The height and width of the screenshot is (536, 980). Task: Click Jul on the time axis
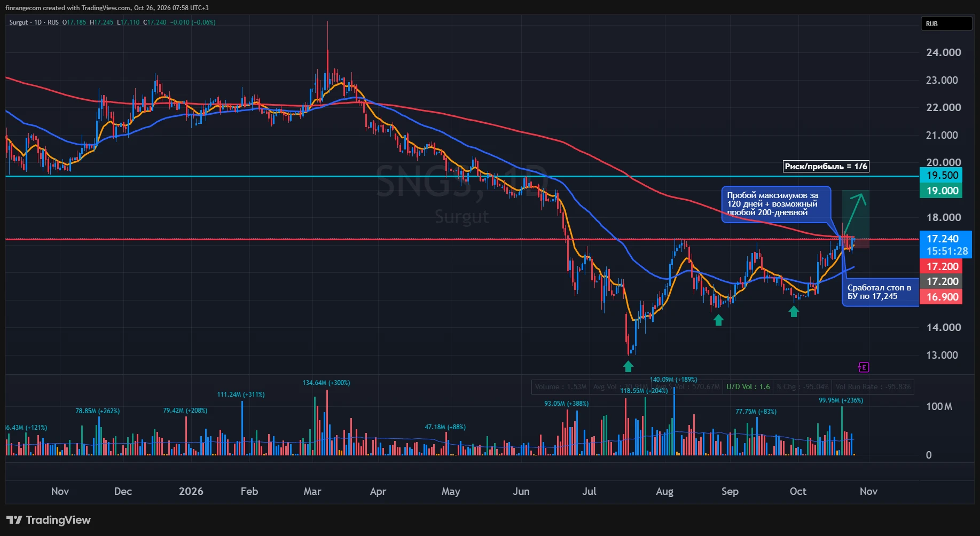590,491
